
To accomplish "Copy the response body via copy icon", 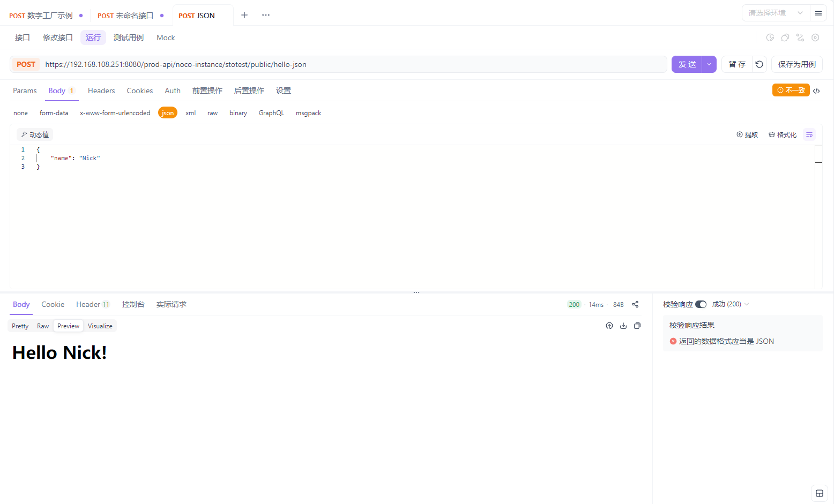I will pyautogui.click(x=637, y=326).
